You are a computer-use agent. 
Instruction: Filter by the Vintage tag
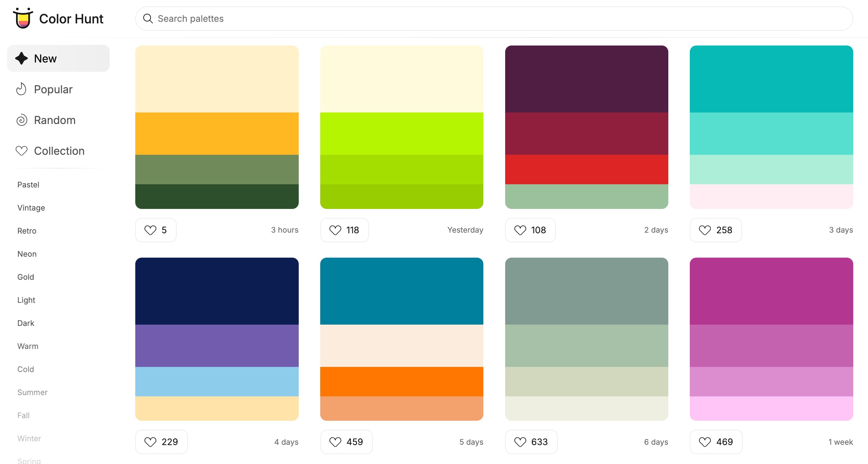click(31, 208)
